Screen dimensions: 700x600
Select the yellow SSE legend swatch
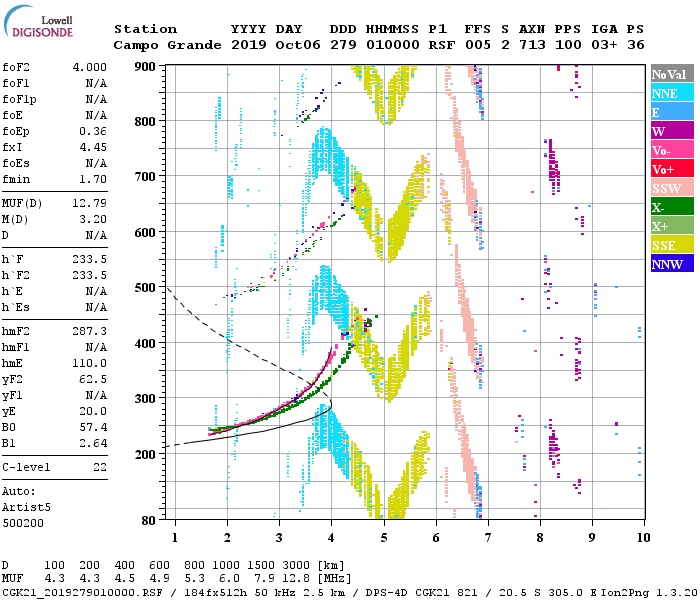click(671, 245)
